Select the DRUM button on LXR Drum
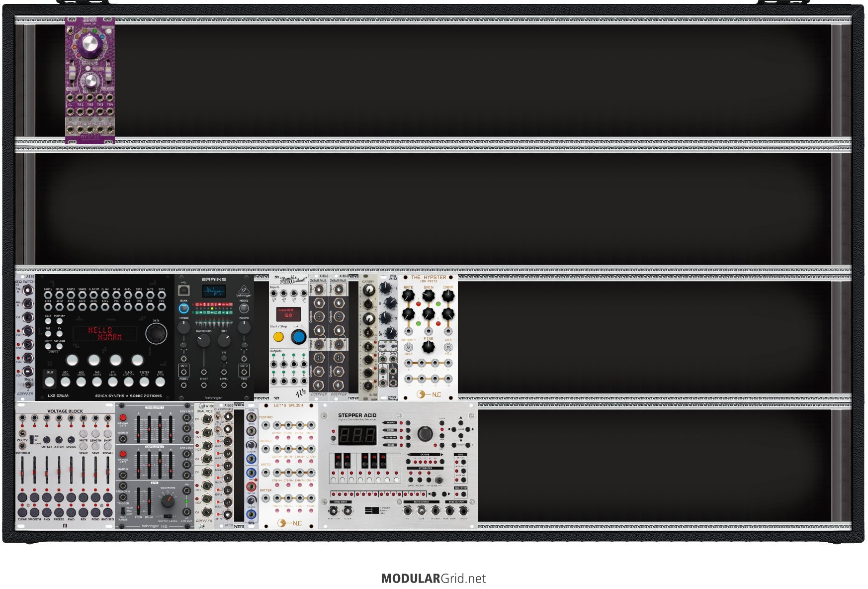Screen dimensions: 868x589 click(x=50, y=382)
